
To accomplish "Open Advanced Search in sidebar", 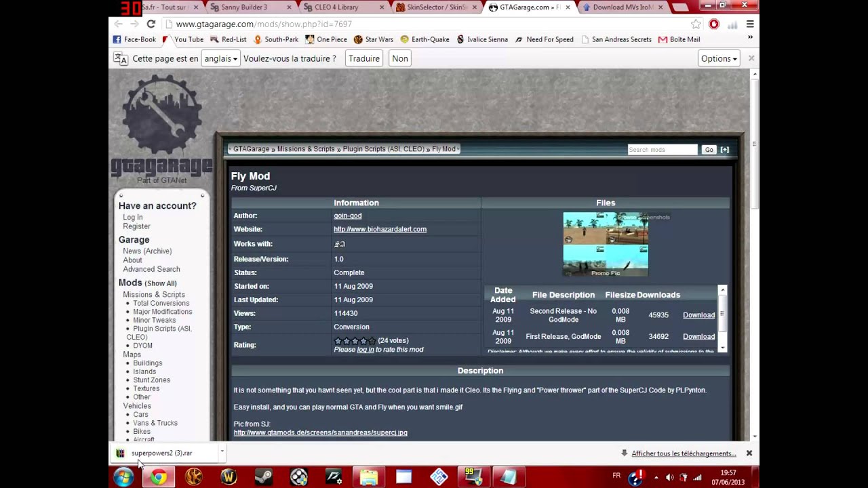I will point(151,269).
